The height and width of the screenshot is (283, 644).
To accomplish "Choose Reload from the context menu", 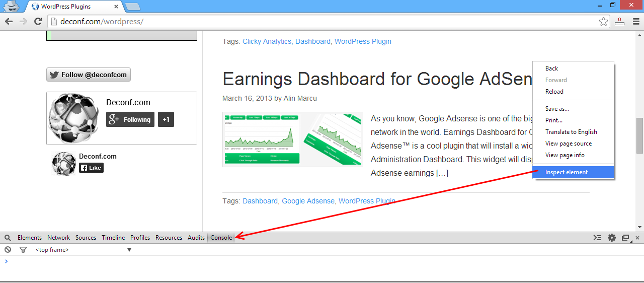I will click(x=574, y=92).
